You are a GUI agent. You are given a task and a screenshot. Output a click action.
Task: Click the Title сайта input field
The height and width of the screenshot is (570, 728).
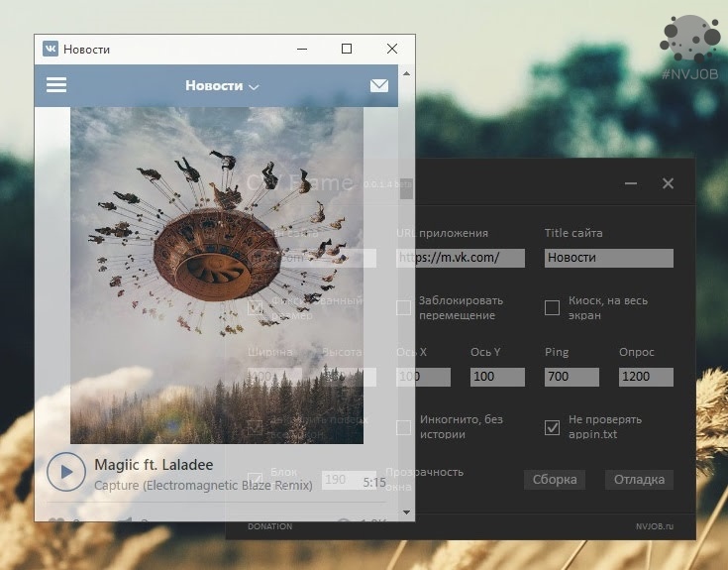click(x=609, y=258)
